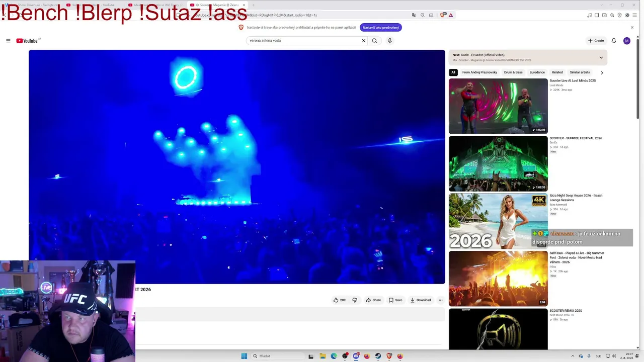Open Brave Leo AI assistant icon
This screenshot has width=644, height=362.
pyautogui.click(x=612, y=15)
